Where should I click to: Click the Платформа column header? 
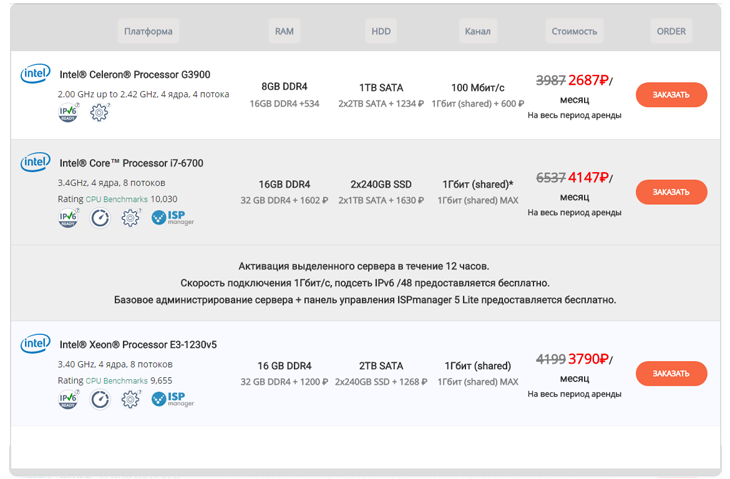[148, 31]
